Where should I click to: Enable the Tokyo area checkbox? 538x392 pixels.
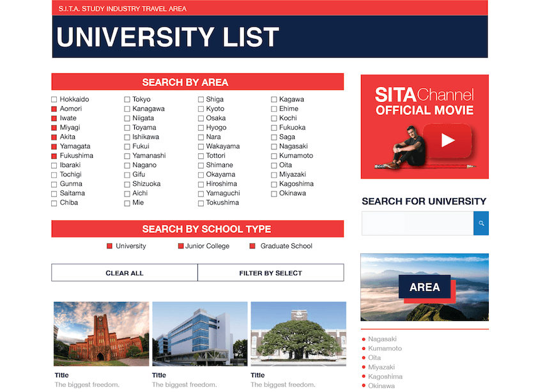click(127, 100)
